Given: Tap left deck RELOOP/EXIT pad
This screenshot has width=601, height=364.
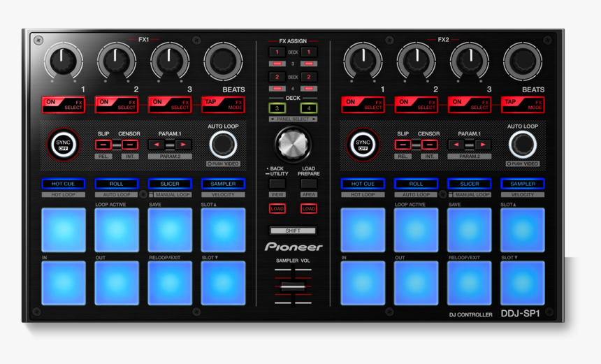Looking at the screenshot, I should (171, 283).
